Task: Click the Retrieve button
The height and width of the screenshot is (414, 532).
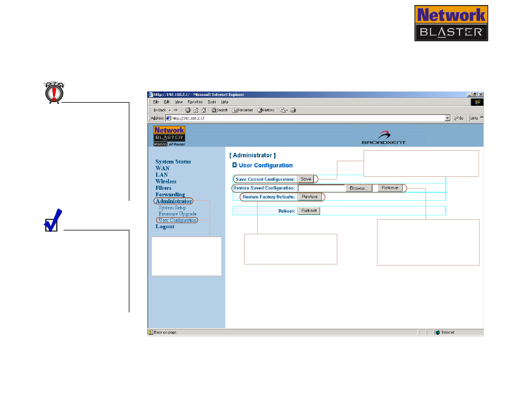Action: coord(390,188)
